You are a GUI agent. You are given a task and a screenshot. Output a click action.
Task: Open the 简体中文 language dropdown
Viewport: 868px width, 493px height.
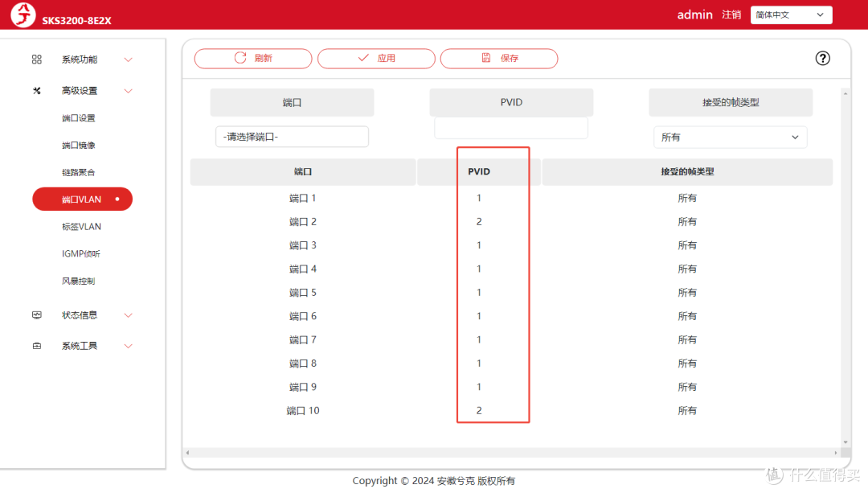click(791, 15)
